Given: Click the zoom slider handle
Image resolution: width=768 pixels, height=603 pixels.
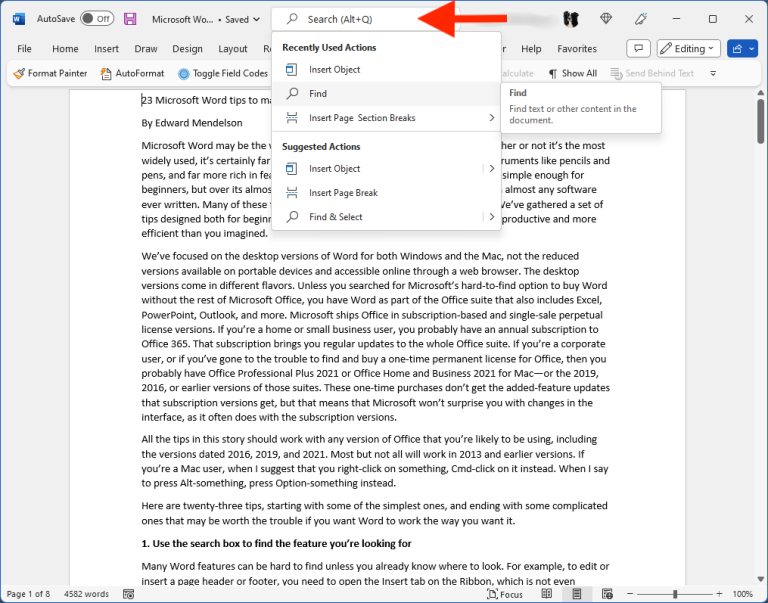Looking at the screenshot, I should pos(675,594).
